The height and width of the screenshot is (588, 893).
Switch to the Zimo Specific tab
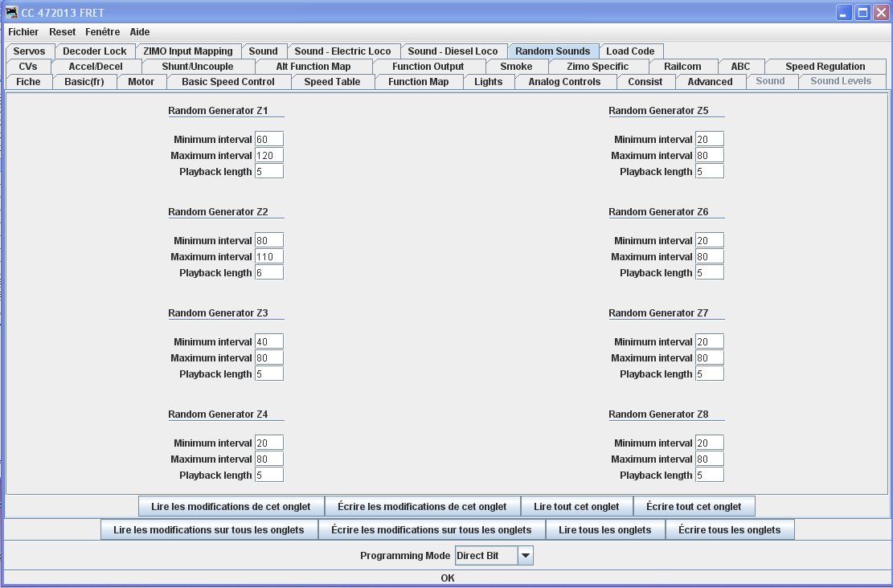click(597, 67)
